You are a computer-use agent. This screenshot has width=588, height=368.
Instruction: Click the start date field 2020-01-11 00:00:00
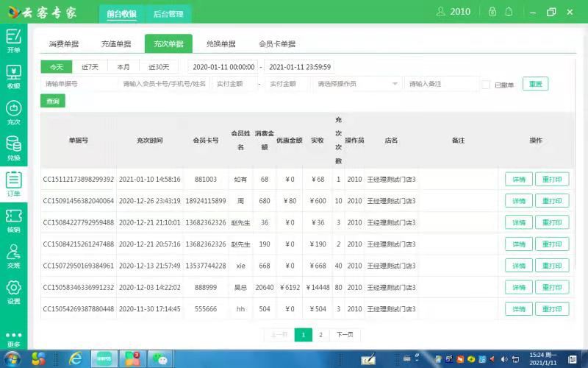[x=223, y=67]
